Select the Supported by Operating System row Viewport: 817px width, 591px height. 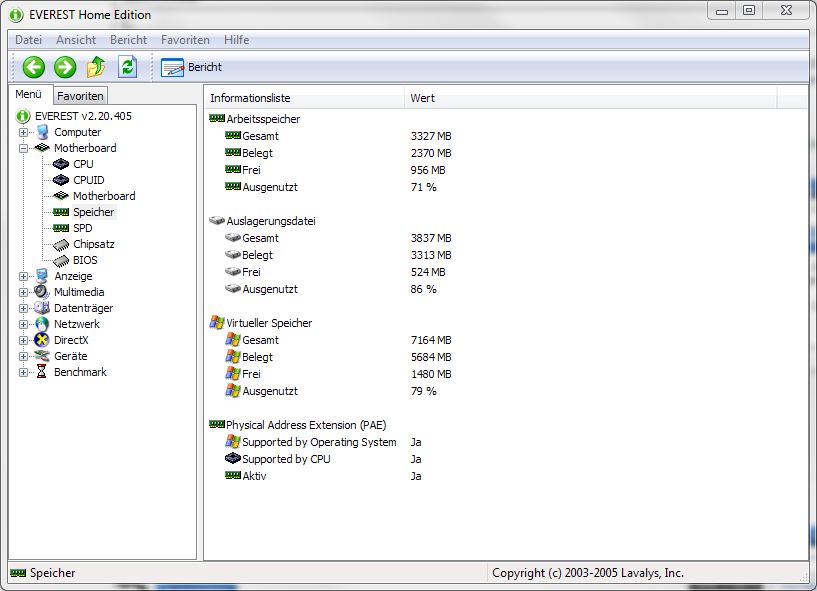(x=323, y=442)
